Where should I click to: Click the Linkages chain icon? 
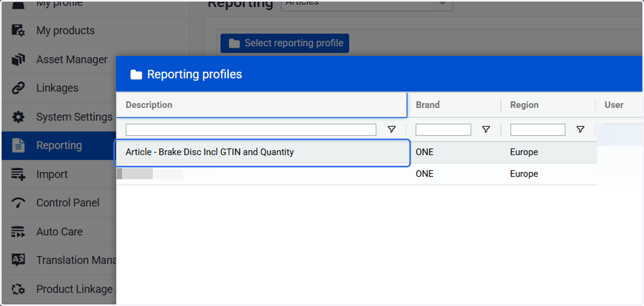click(18, 88)
